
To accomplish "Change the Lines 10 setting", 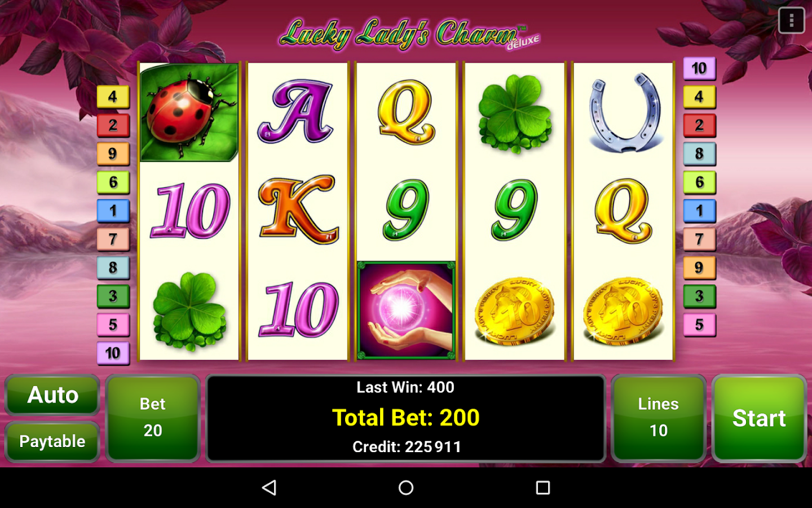I will tap(658, 418).
